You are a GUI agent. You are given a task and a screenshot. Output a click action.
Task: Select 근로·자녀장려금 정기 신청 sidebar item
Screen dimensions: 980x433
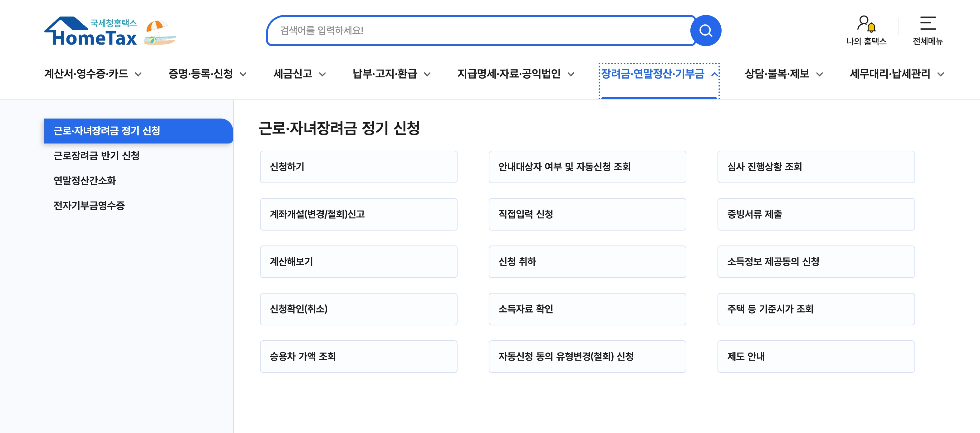[139, 131]
